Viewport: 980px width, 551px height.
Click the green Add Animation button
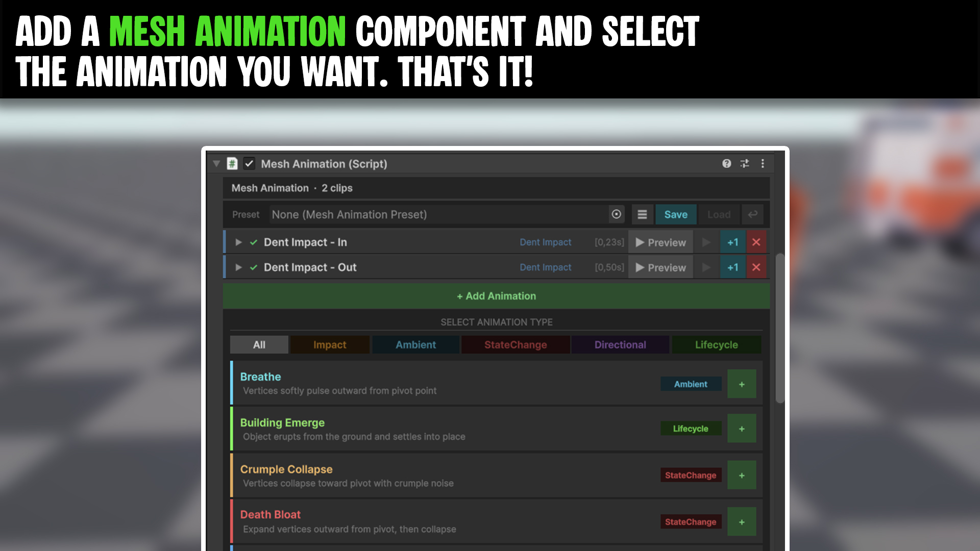[x=496, y=296]
